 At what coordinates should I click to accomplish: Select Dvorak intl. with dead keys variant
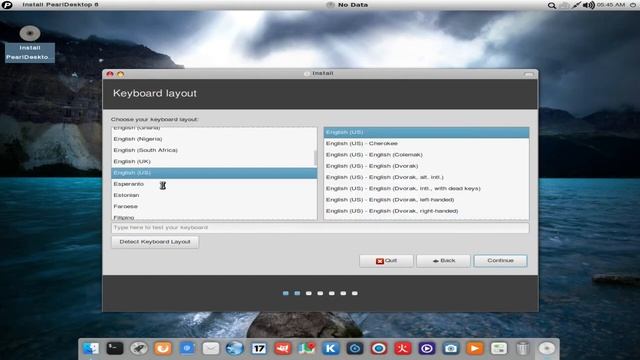pyautogui.click(x=426, y=189)
